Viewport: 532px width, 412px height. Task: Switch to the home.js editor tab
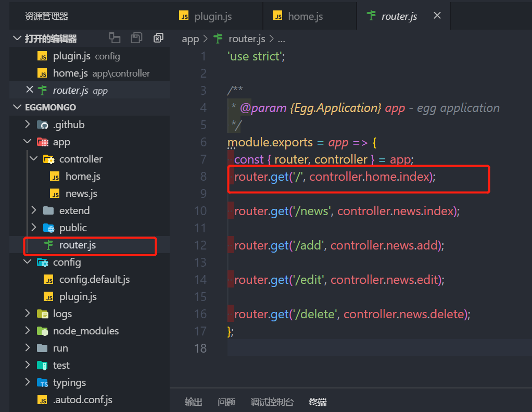305,16
